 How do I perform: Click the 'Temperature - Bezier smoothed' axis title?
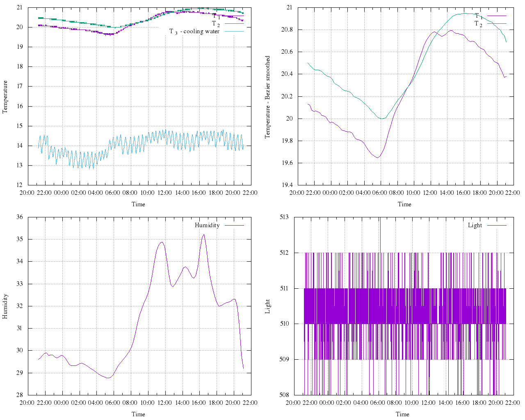coord(268,97)
